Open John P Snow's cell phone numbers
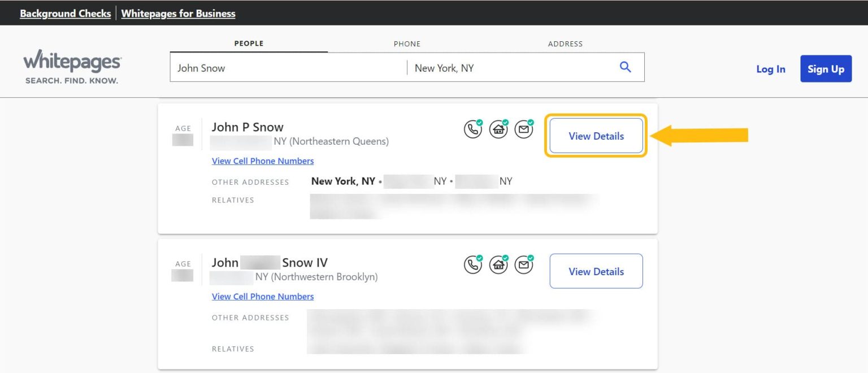The image size is (868, 373). coord(263,161)
